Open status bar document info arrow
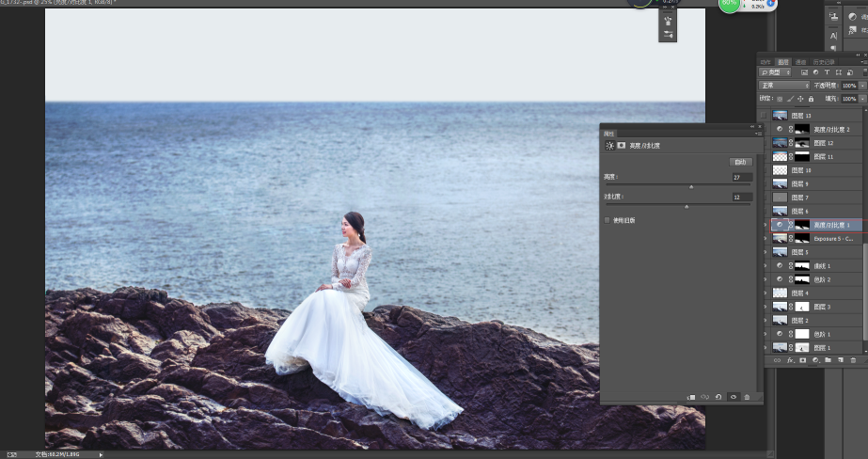The height and width of the screenshot is (459, 868). click(101, 454)
